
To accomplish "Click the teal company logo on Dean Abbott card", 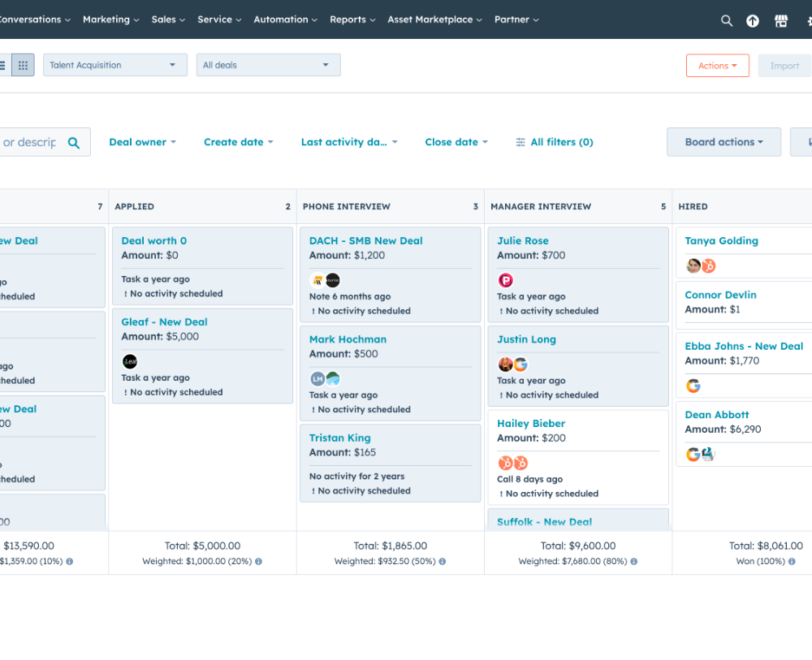I will [708, 454].
